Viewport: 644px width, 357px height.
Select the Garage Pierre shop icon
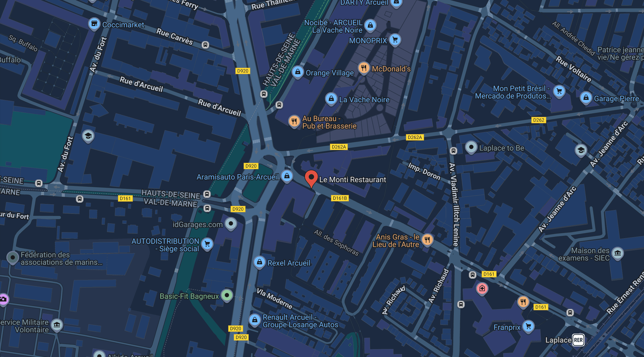click(x=586, y=98)
